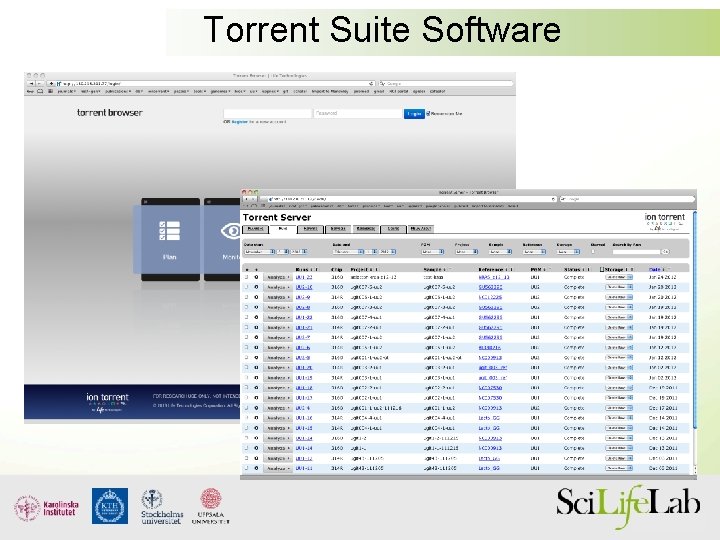Click the username field left of Password
The image size is (720, 540).
point(267,113)
